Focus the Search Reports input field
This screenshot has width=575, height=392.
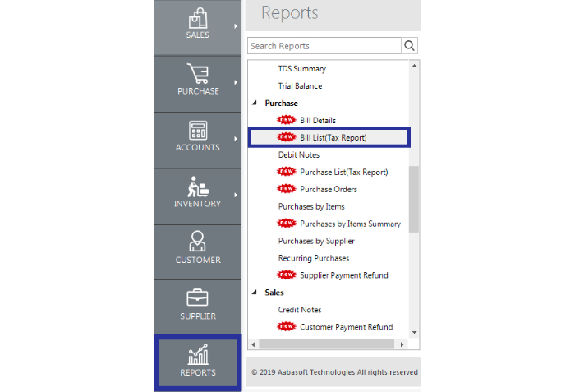click(x=324, y=46)
